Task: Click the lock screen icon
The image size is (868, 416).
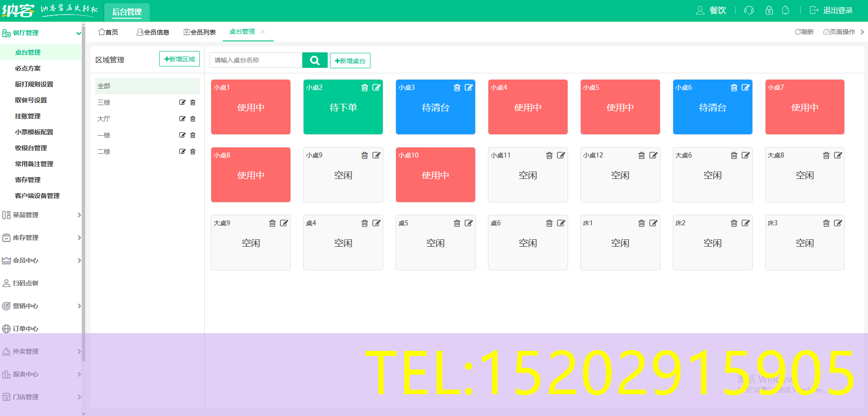Action: (x=769, y=10)
